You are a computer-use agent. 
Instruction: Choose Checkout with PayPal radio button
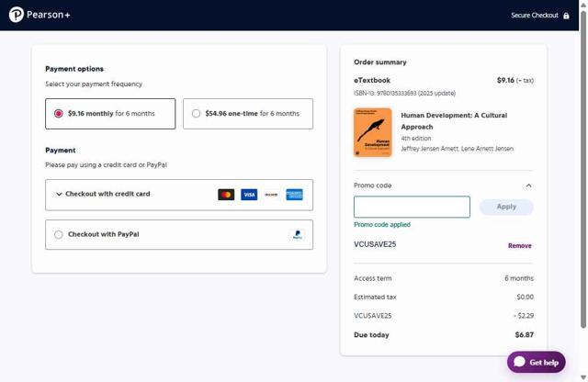pyautogui.click(x=59, y=235)
